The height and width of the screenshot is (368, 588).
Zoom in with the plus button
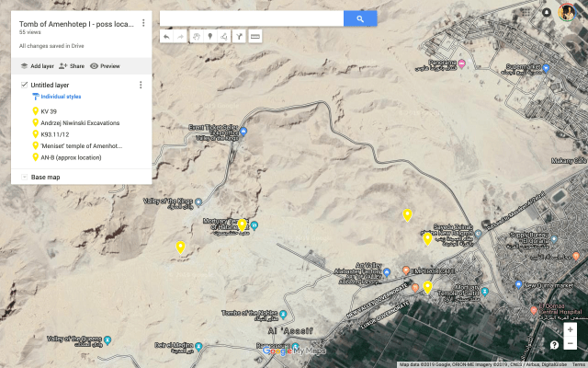coord(571,329)
